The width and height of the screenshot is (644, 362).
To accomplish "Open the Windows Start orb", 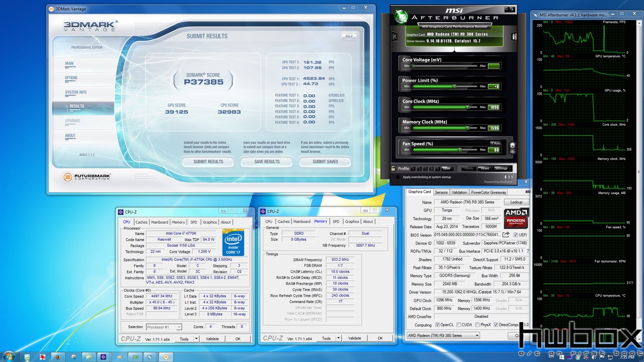I will pyautogui.click(x=9, y=356).
